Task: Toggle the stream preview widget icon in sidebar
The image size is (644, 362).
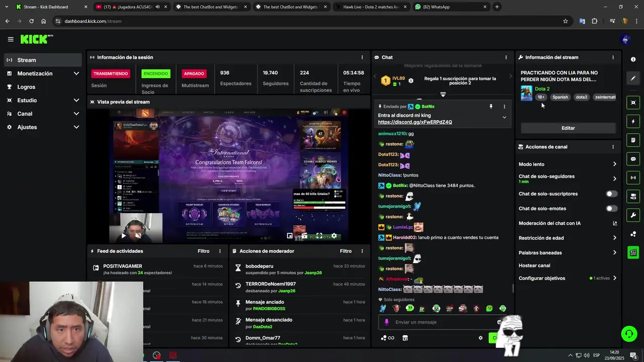Action: coord(633,103)
